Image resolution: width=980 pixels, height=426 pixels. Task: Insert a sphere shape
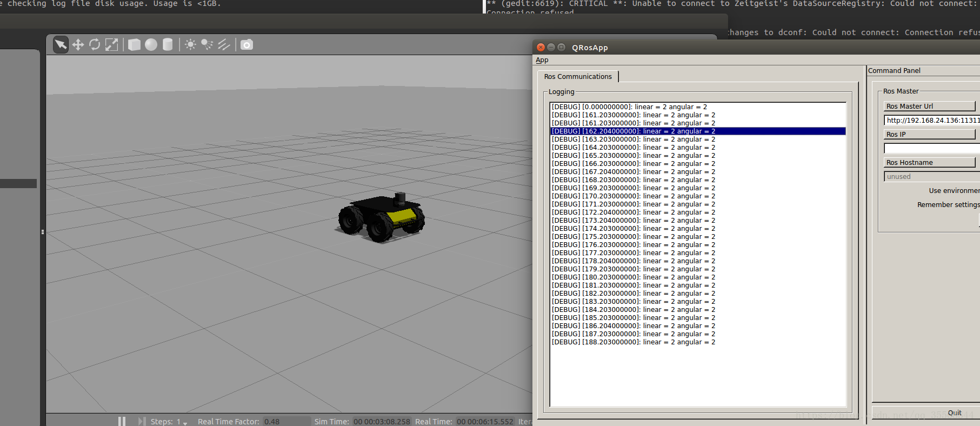click(x=151, y=44)
